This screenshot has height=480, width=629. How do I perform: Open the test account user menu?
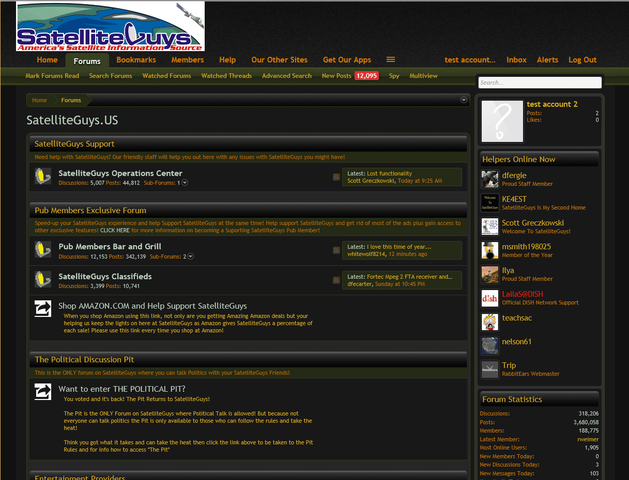click(470, 60)
